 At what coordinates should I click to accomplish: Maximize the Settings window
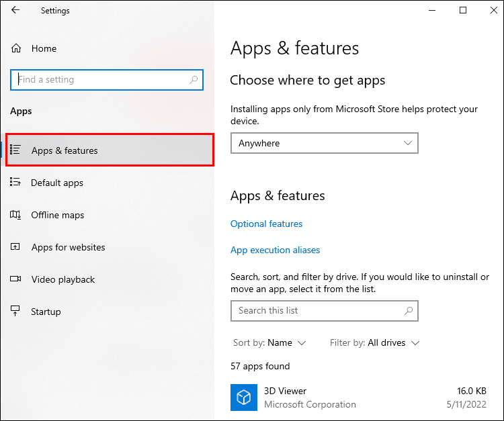coord(463,10)
